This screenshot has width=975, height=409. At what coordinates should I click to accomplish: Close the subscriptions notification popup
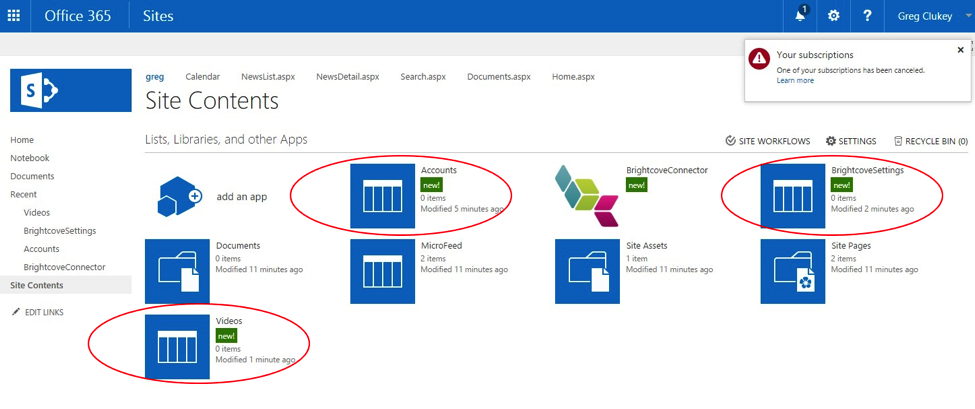coord(961,50)
